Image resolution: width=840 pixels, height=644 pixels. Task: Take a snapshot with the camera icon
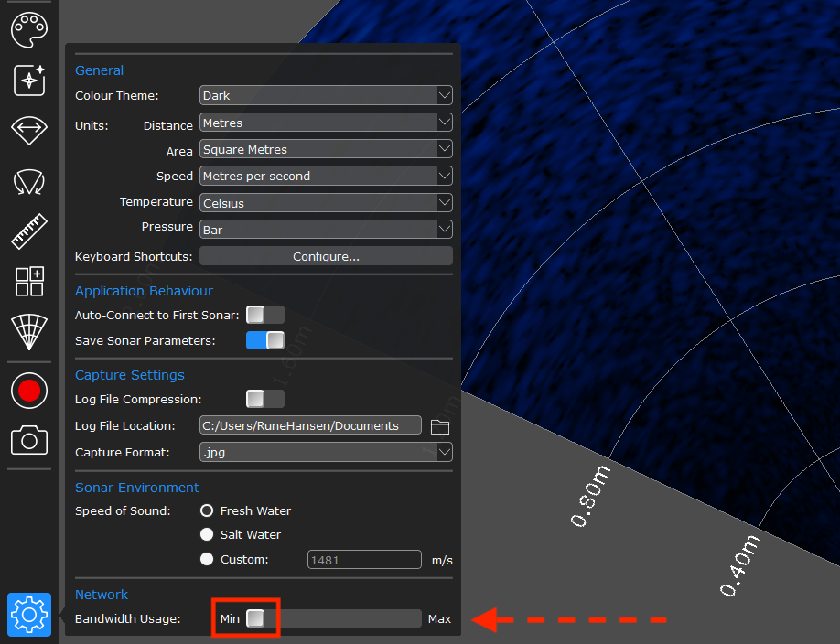coord(29,440)
